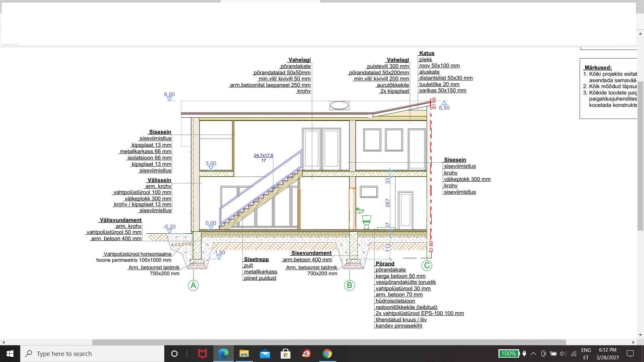The width and height of the screenshot is (644, 362).
Task: Expand hidden system tray icons
Action: 533,354
